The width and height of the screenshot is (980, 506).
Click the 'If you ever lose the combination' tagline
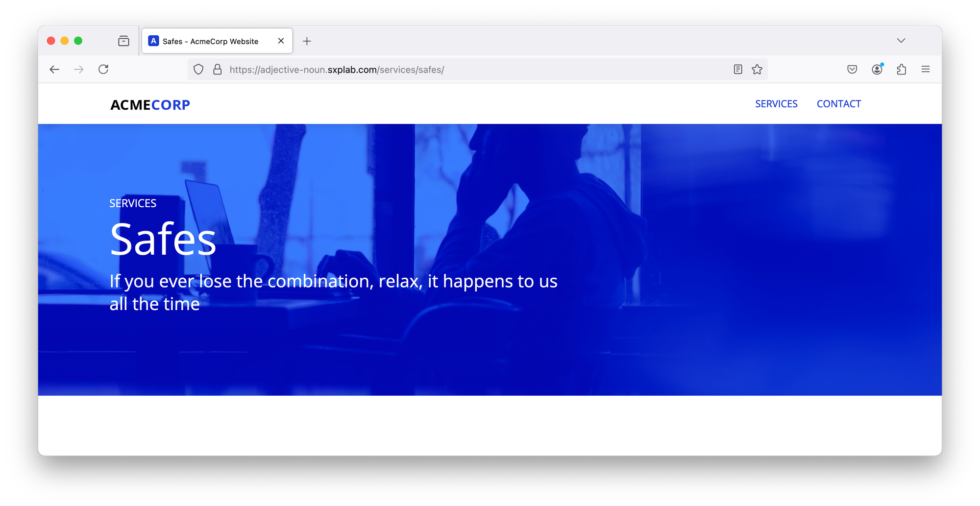point(333,292)
